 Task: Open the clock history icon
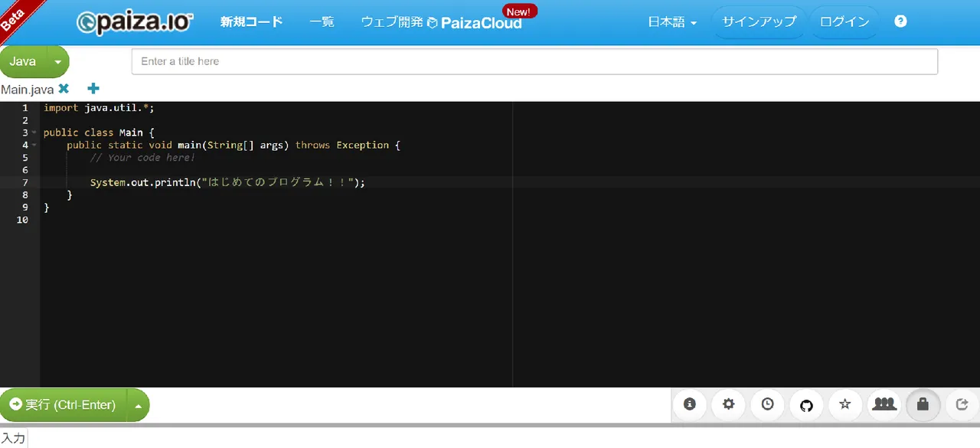[x=767, y=404]
